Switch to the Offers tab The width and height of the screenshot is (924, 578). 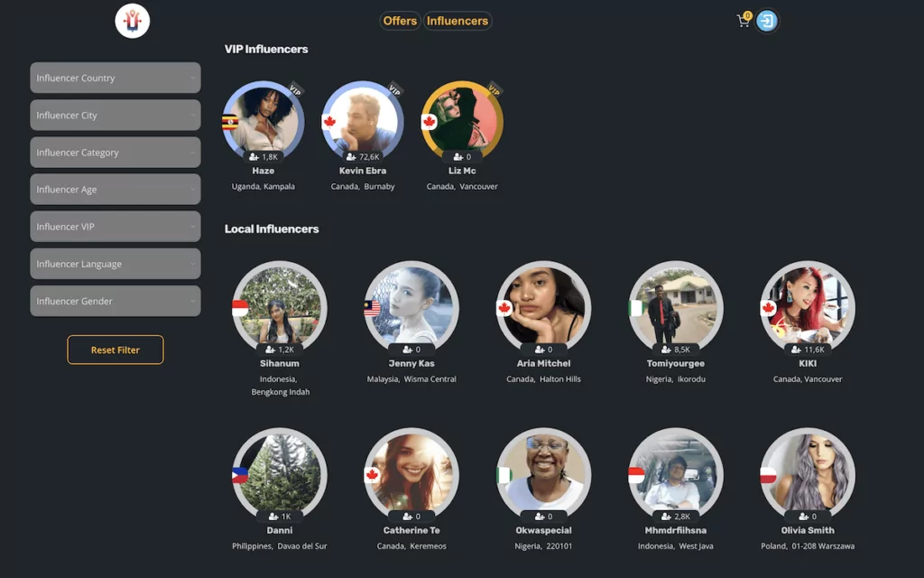tap(400, 21)
